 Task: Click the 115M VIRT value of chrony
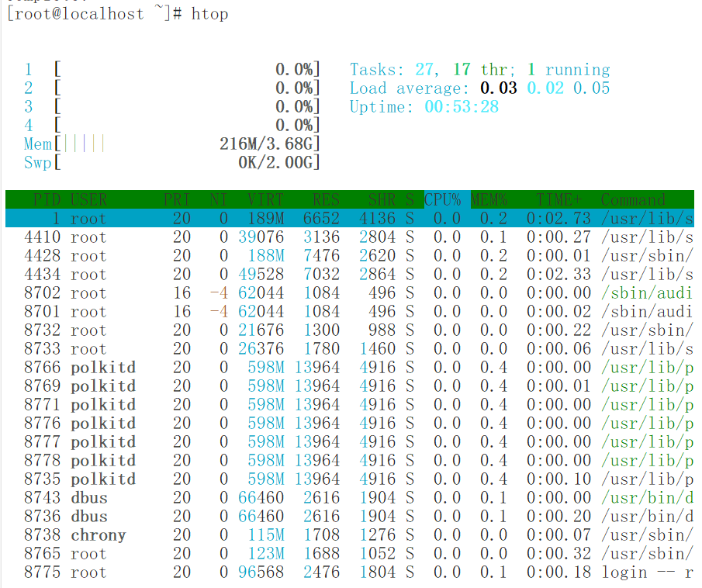(x=266, y=535)
